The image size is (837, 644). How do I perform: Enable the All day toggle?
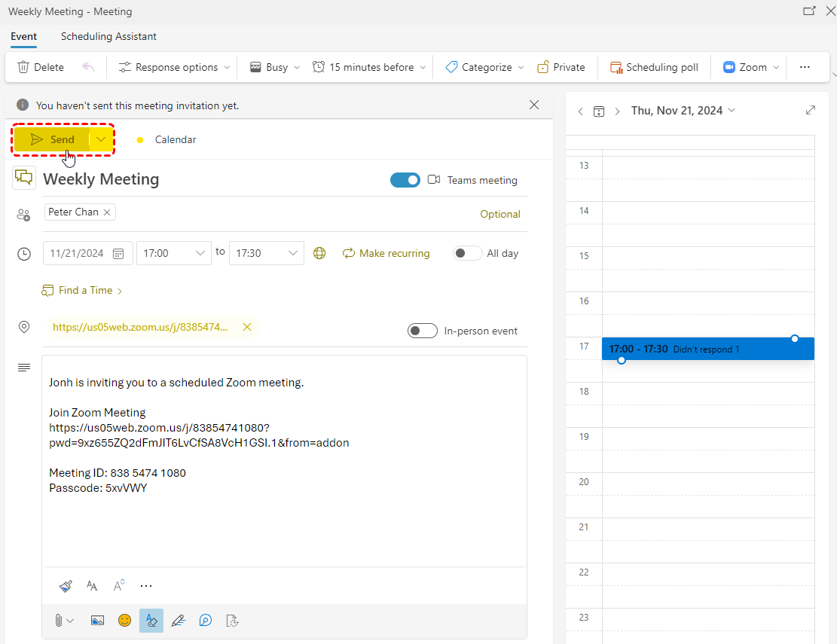(467, 253)
